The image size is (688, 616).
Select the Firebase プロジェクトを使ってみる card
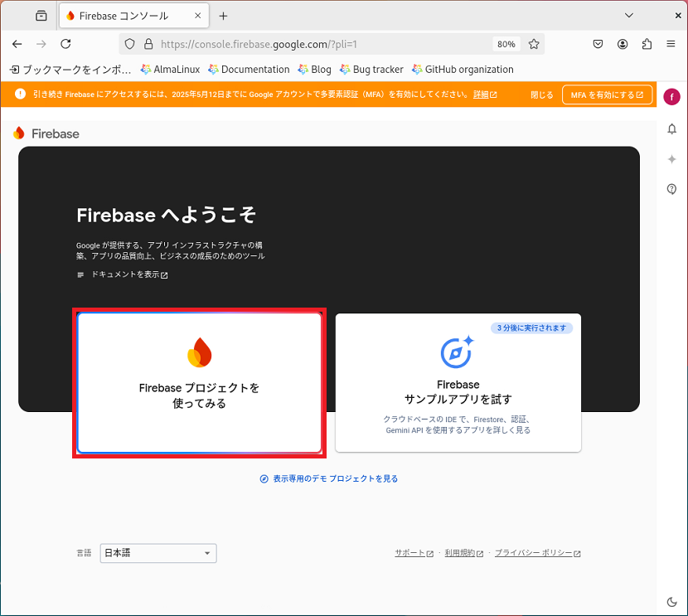point(199,382)
